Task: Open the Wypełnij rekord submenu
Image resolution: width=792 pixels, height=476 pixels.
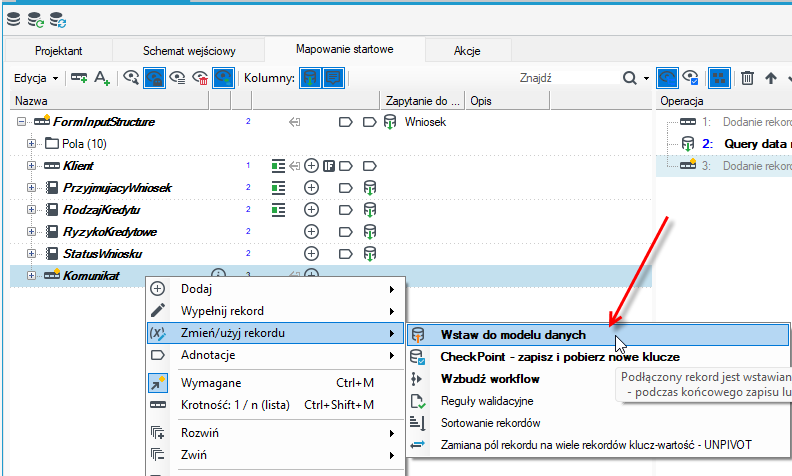Action: click(x=275, y=311)
